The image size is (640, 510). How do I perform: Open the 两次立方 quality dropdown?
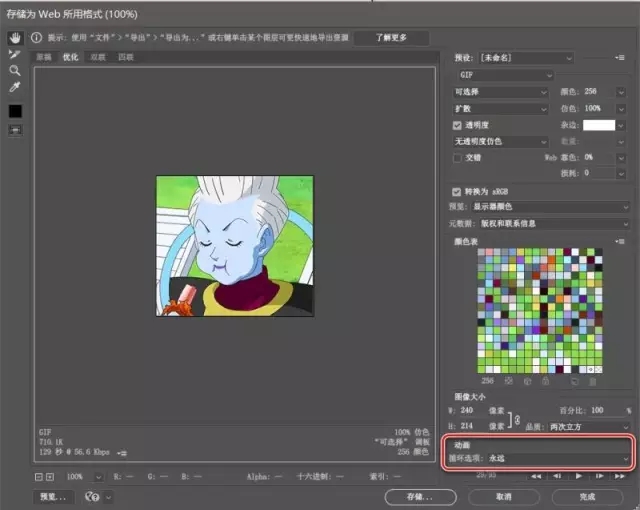pos(589,427)
